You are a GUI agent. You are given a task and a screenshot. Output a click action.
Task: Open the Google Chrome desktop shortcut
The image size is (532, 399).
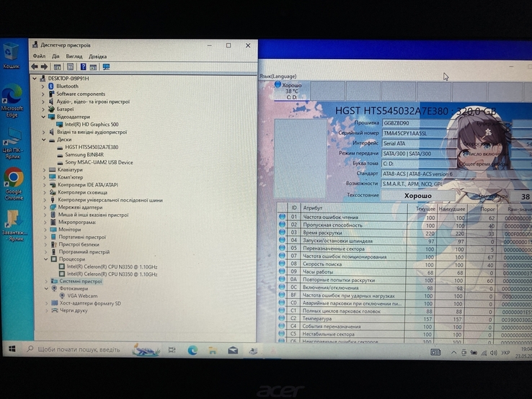pos(14,184)
